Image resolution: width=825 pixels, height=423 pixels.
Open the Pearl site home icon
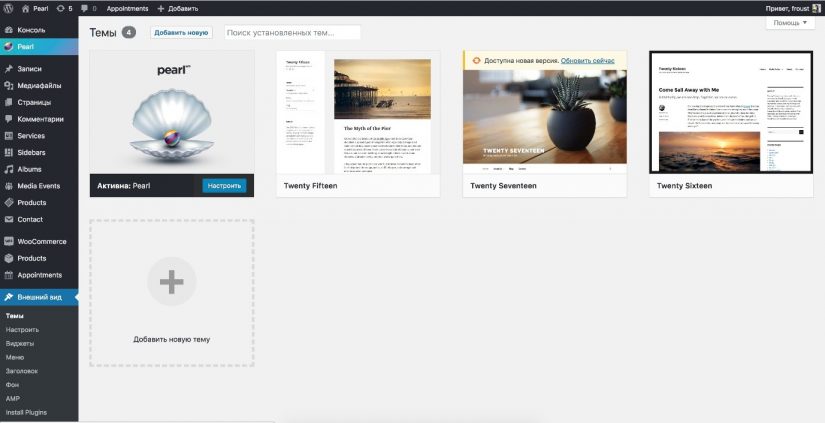tap(25, 8)
